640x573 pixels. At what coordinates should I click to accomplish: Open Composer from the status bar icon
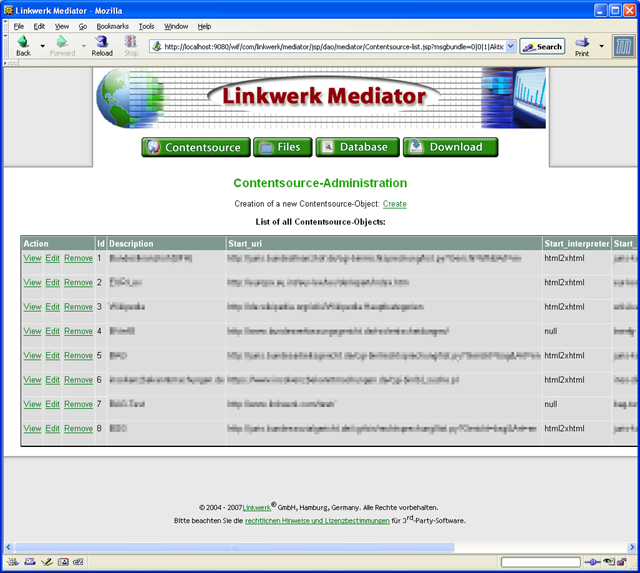pos(47,562)
